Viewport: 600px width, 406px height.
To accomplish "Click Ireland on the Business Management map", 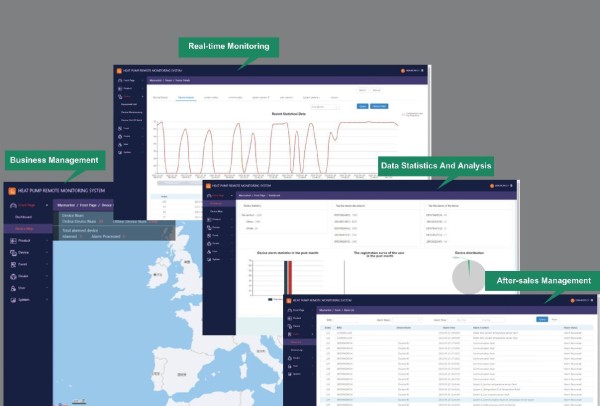I will pyautogui.click(x=158, y=273).
